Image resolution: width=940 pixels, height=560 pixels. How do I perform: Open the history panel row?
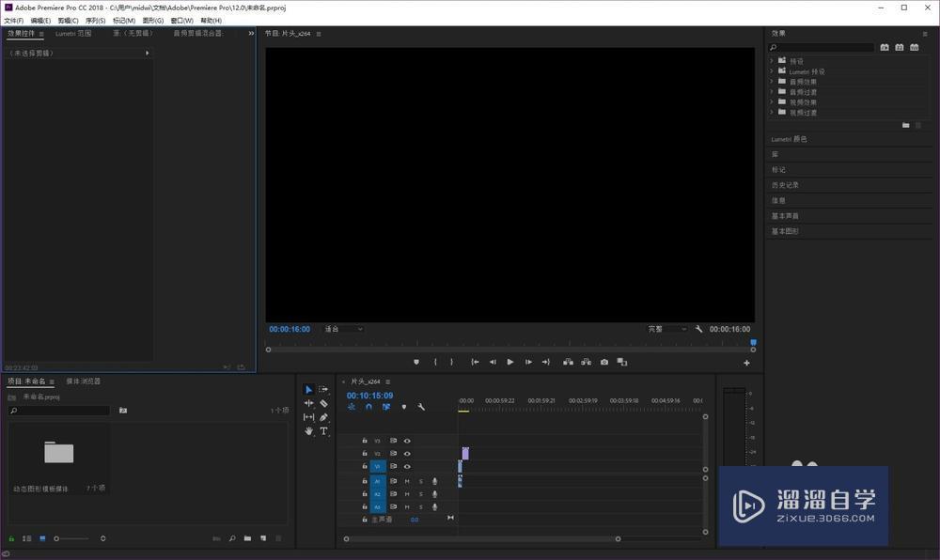pos(850,185)
